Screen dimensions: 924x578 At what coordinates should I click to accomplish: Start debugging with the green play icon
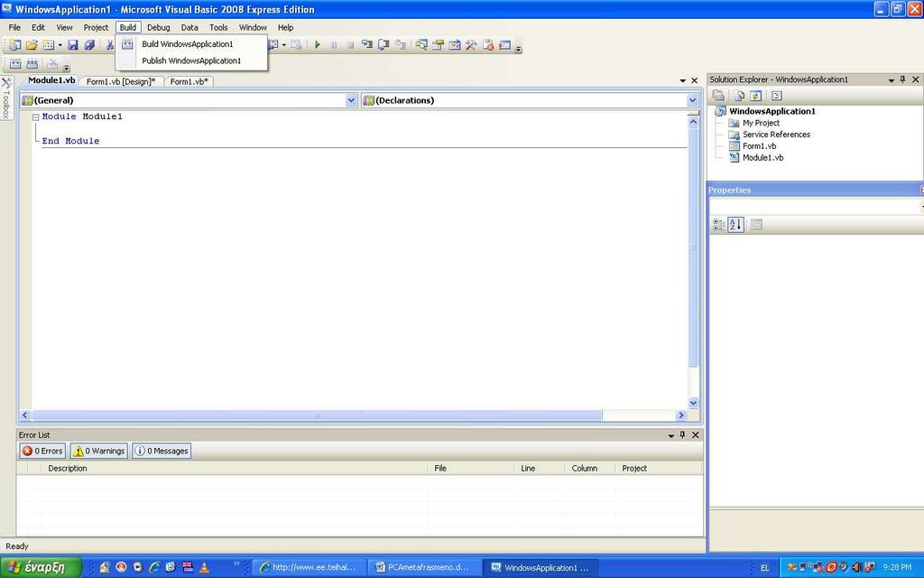(318, 45)
